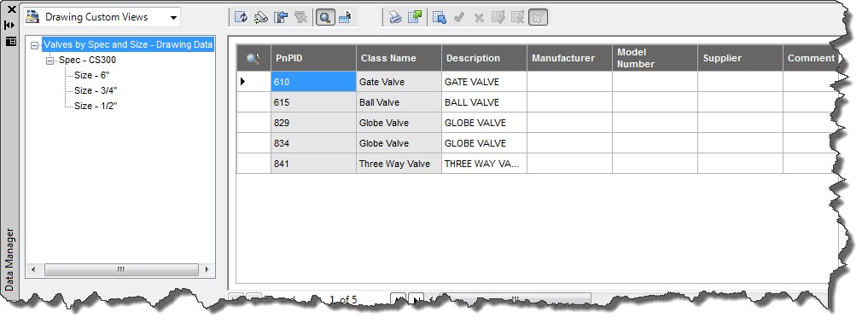This screenshot has height=329, width=868.
Task: Select the cell with PnPID 841
Action: tap(313, 164)
